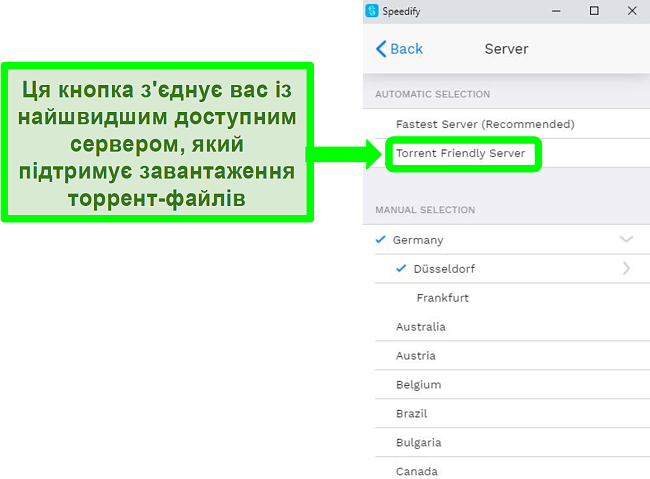Select Belgium server location
This screenshot has width=650, height=479.
pyautogui.click(x=512, y=384)
